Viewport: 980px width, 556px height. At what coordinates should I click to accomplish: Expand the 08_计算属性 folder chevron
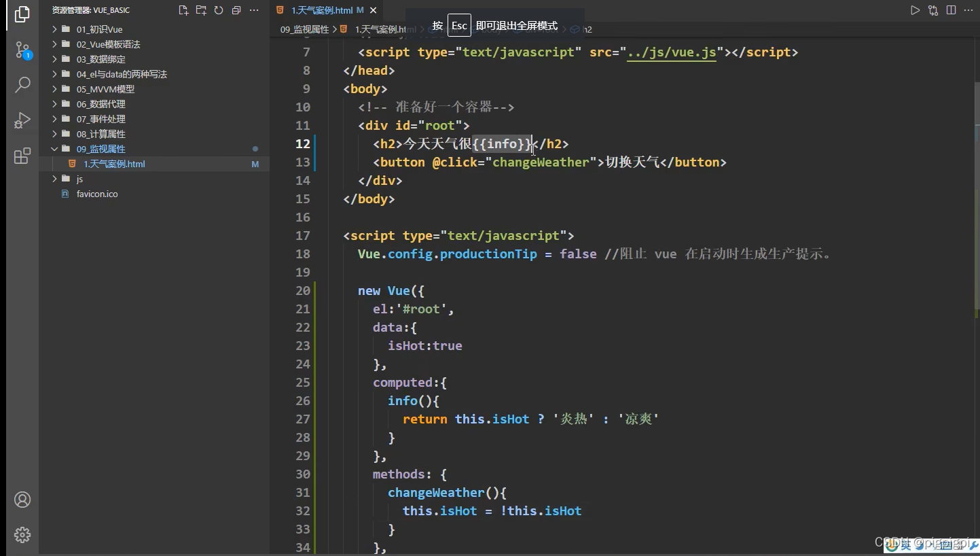pos(55,134)
